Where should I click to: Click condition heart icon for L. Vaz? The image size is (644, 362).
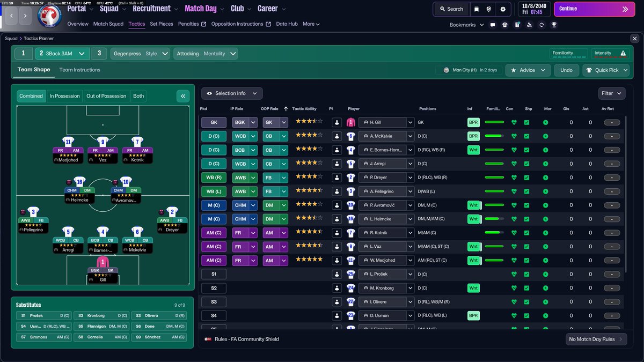514,247
